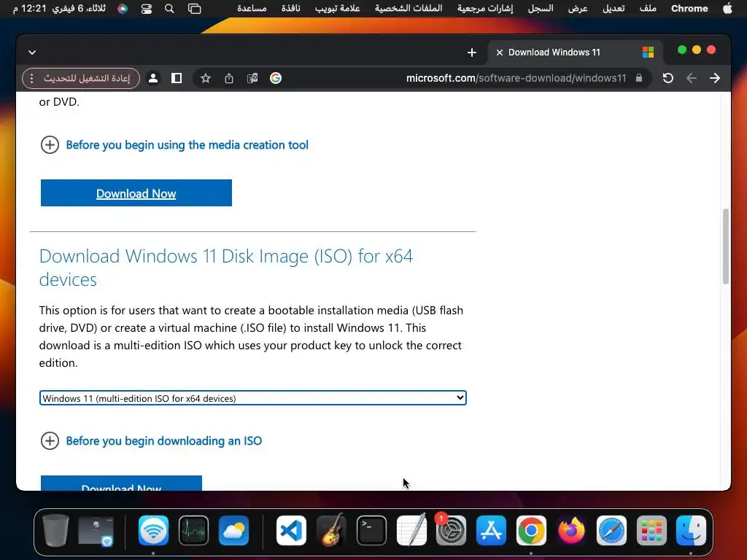The width and height of the screenshot is (747, 560).
Task: Close the Download Windows 11 tab
Action: [499, 52]
